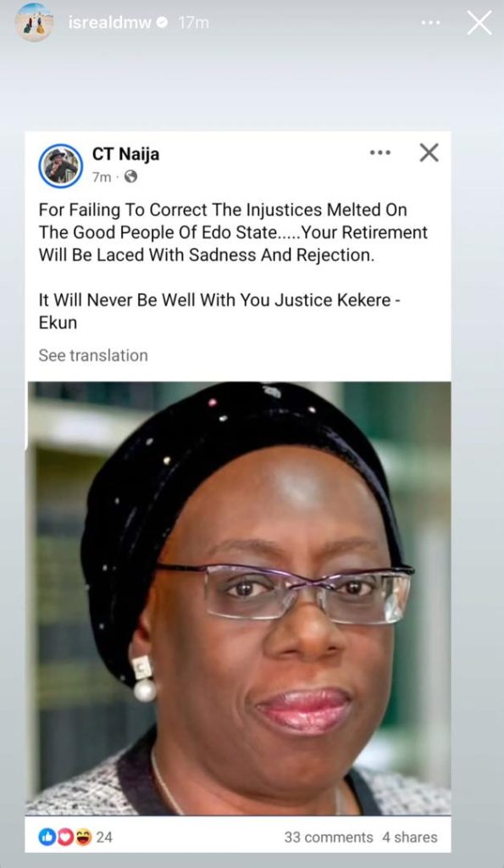This screenshot has width=504, height=868.
Task: Click verified badge next to isrealdmw
Action: (x=163, y=23)
